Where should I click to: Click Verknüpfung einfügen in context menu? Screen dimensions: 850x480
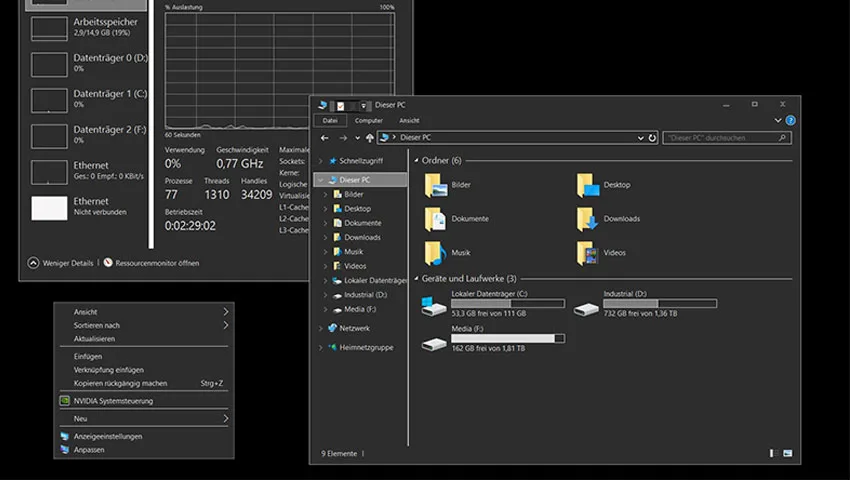[144, 370]
